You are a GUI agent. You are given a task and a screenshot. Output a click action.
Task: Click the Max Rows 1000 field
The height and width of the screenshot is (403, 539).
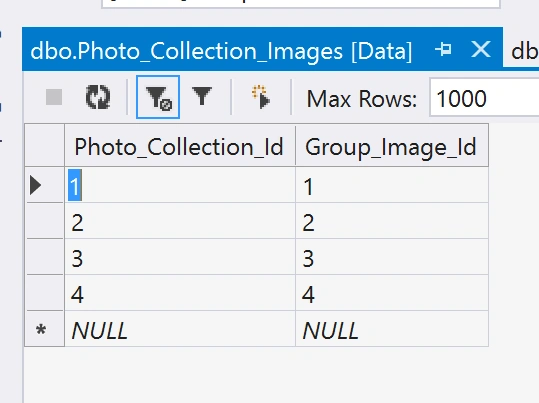click(484, 98)
